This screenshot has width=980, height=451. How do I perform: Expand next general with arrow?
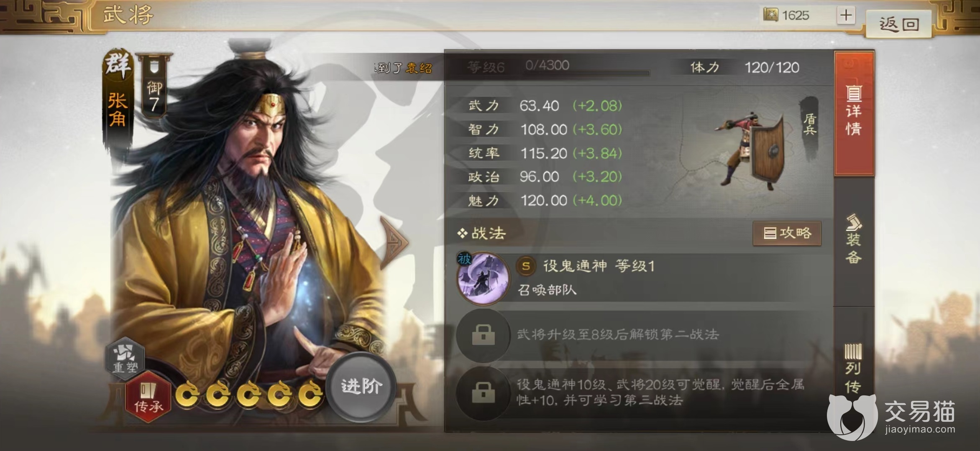click(394, 241)
